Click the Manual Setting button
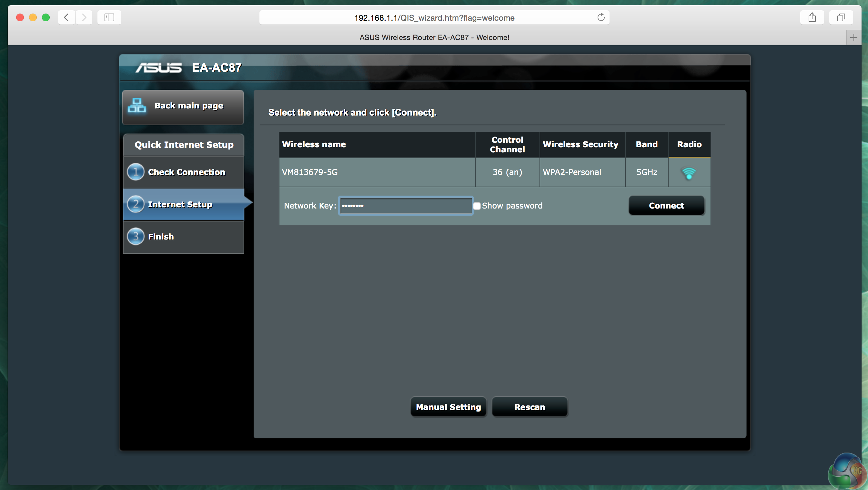Image resolution: width=868 pixels, height=490 pixels. (448, 407)
